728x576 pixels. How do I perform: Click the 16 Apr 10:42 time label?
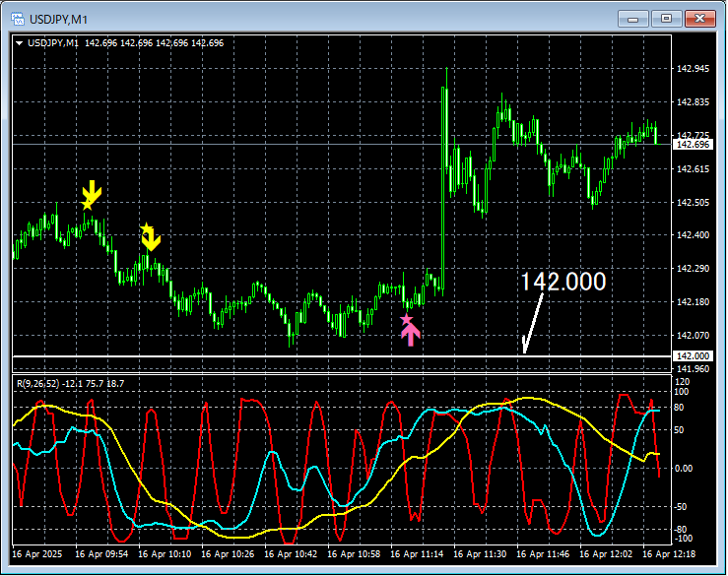(291, 554)
